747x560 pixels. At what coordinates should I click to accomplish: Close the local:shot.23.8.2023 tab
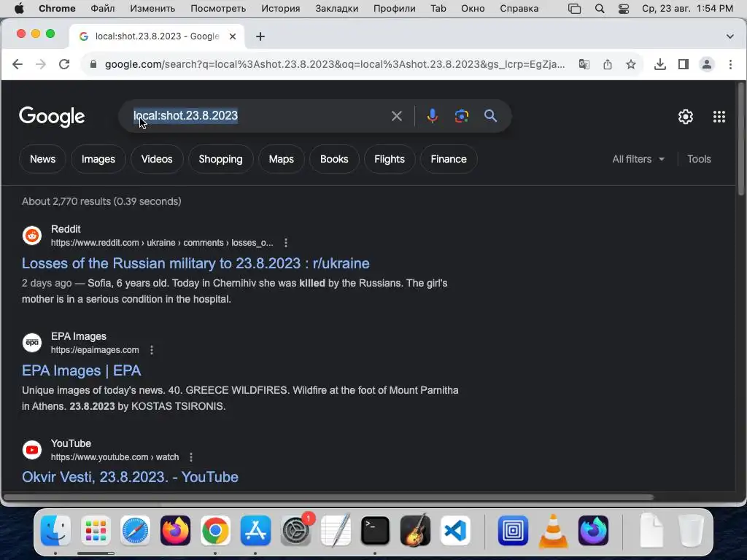(233, 36)
